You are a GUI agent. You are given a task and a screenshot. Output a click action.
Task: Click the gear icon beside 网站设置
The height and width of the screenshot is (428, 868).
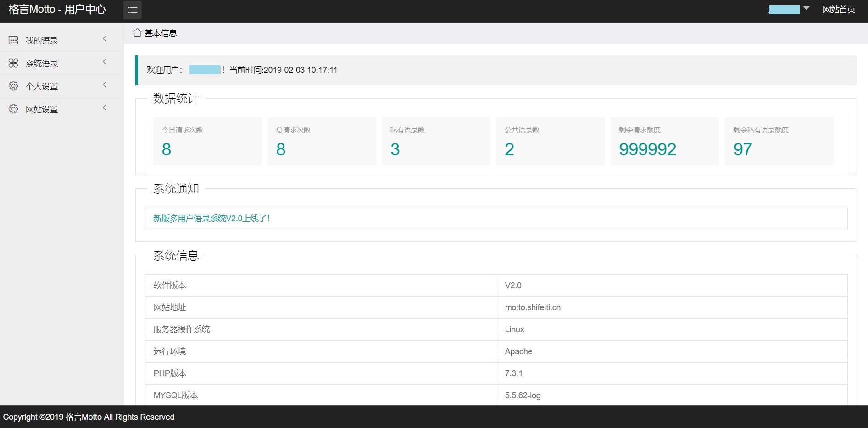tap(13, 109)
